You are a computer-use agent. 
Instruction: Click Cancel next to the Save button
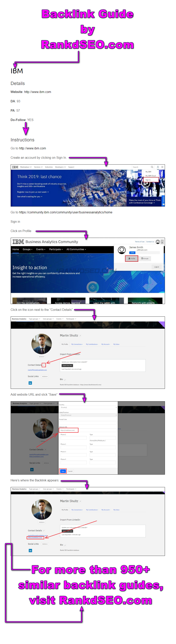point(70,471)
